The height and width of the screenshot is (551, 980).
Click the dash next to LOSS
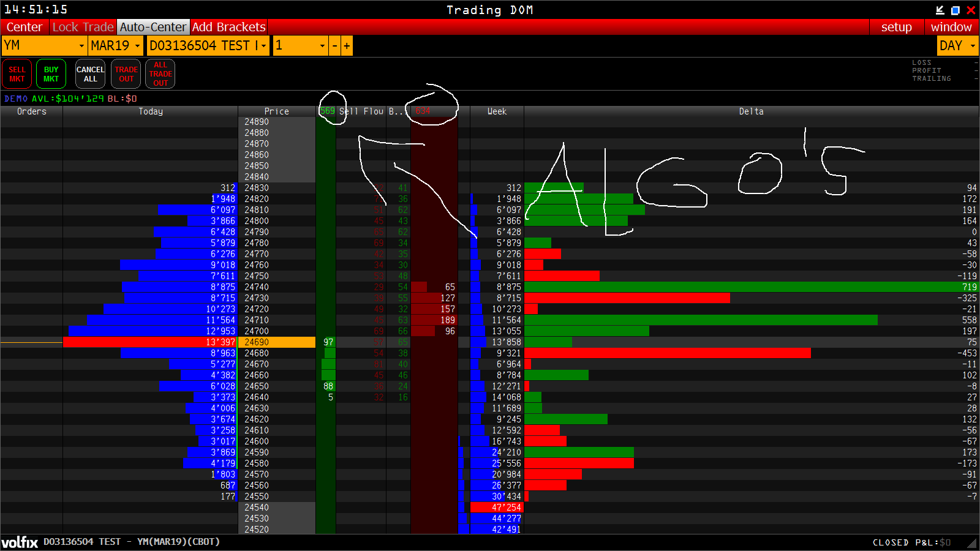click(976, 62)
